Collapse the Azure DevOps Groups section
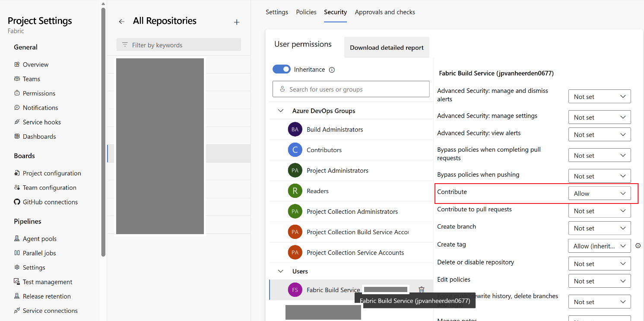644x321 pixels. (x=281, y=111)
